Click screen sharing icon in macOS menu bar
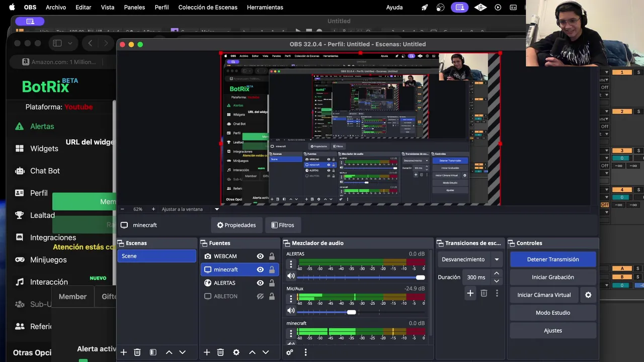The image size is (644, 362). point(459,8)
